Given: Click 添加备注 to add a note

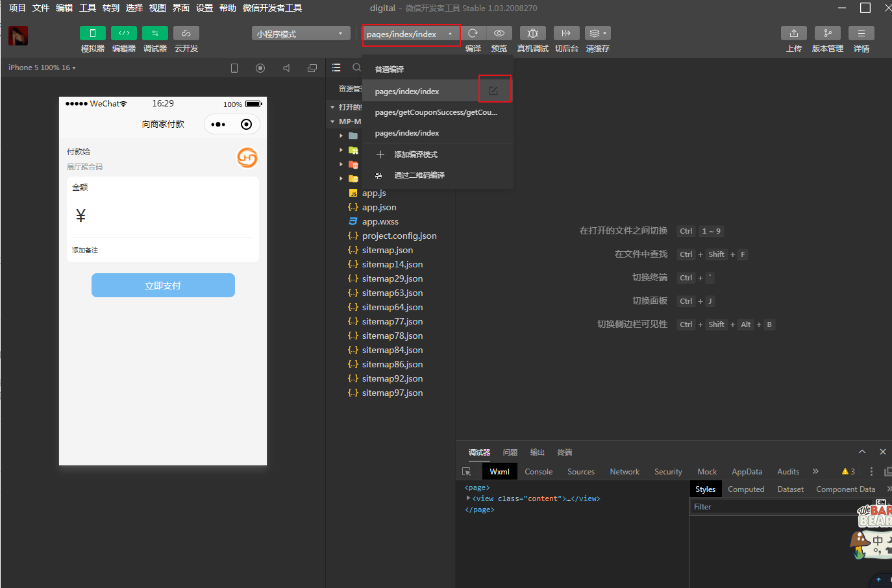Looking at the screenshot, I should 85,250.
